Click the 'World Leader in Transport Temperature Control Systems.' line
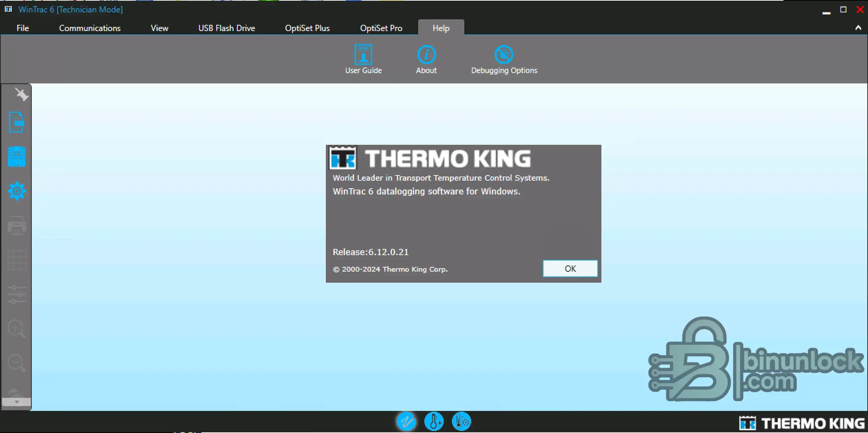The width and height of the screenshot is (868, 433). point(441,178)
